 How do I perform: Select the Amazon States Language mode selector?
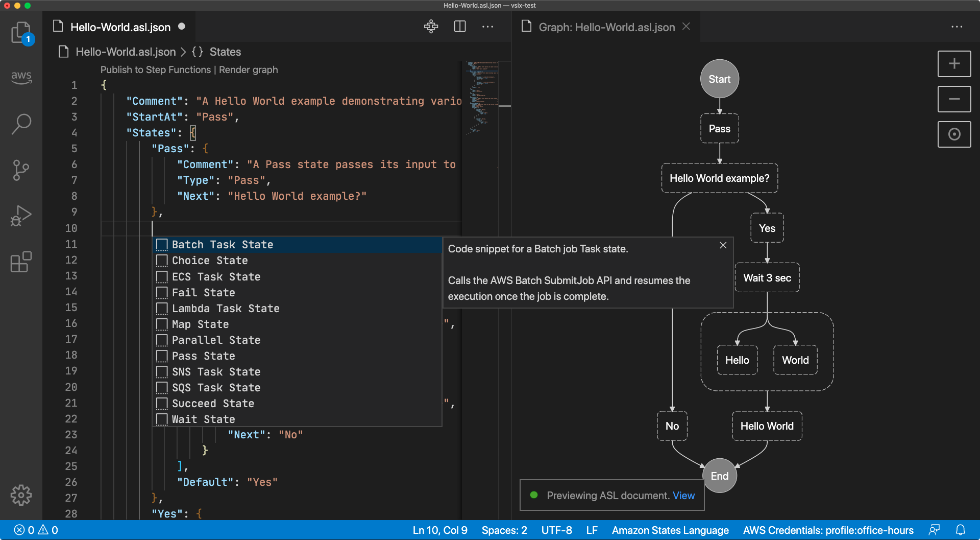670,530
